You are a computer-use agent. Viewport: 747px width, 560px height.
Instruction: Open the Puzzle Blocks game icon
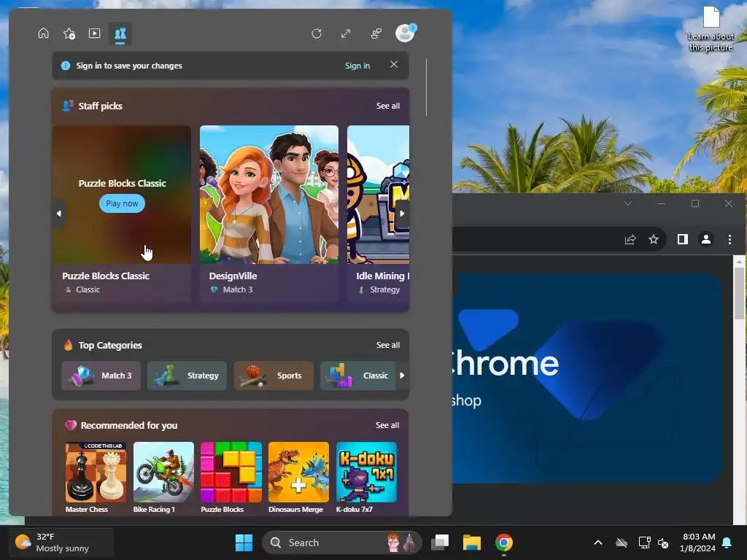pyautogui.click(x=231, y=472)
